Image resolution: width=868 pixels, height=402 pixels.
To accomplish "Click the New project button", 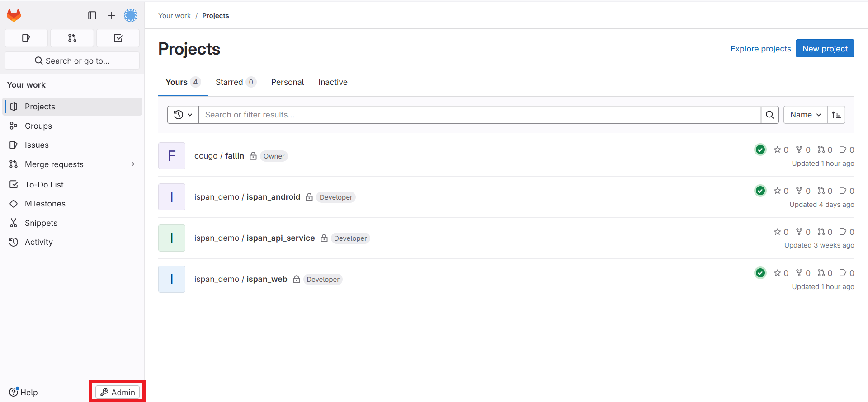I will pos(825,48).
